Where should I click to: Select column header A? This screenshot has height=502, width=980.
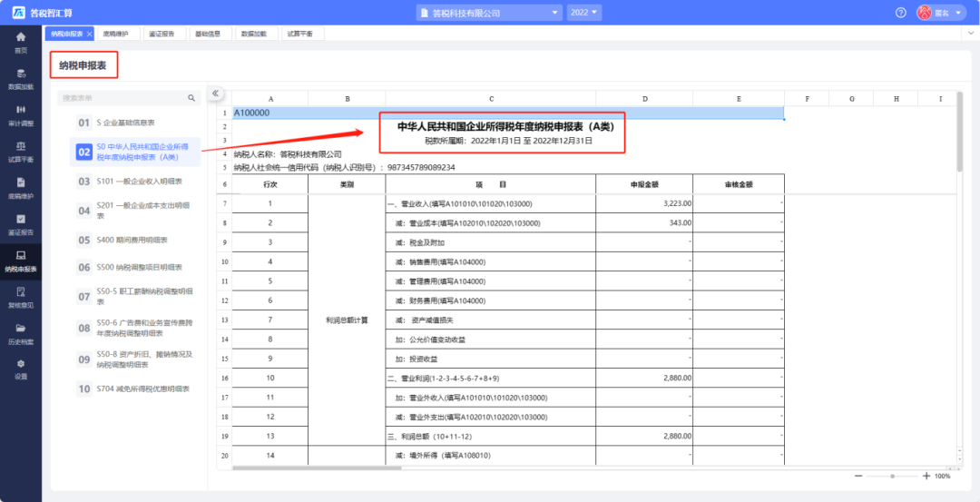click(x=270, y=99)
